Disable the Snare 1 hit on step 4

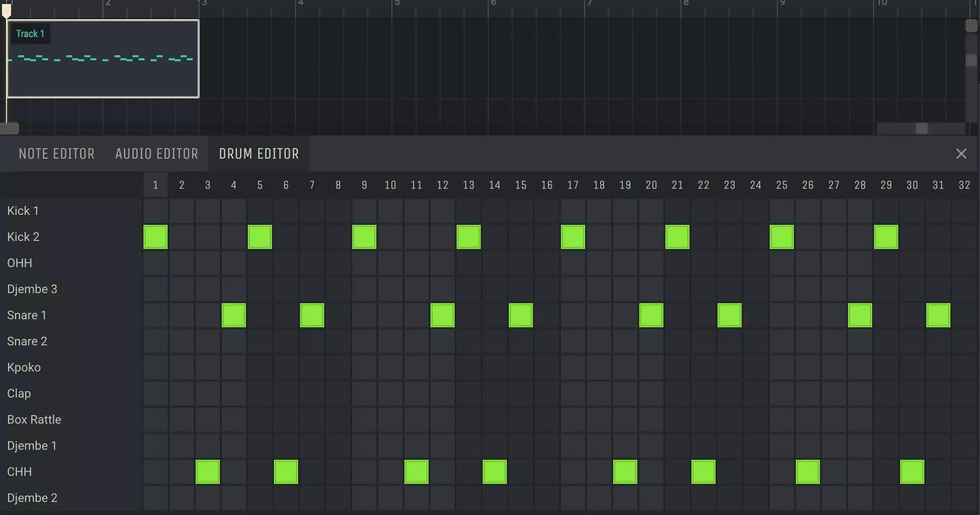233,315
